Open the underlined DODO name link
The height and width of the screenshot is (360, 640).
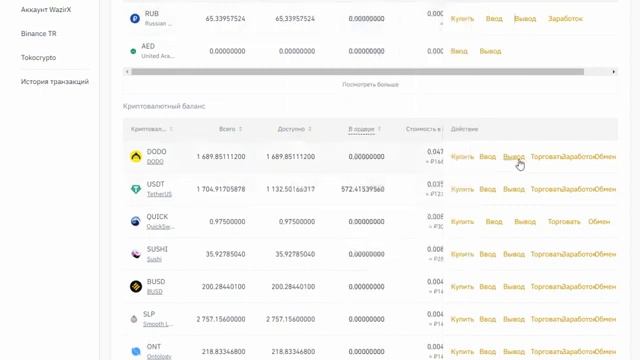(155, 162)
